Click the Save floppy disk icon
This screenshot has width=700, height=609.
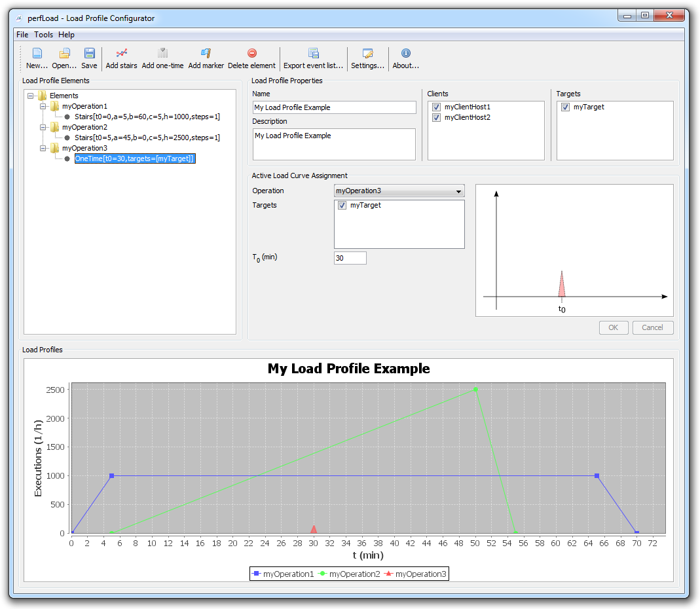[89, 53]
